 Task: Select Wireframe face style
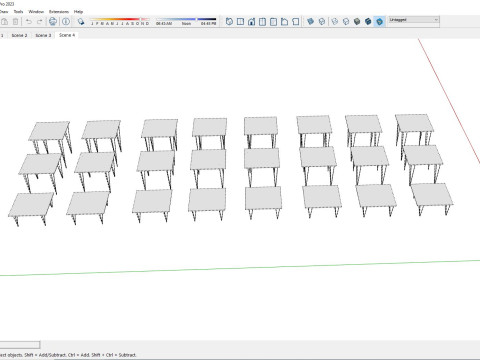335,22
